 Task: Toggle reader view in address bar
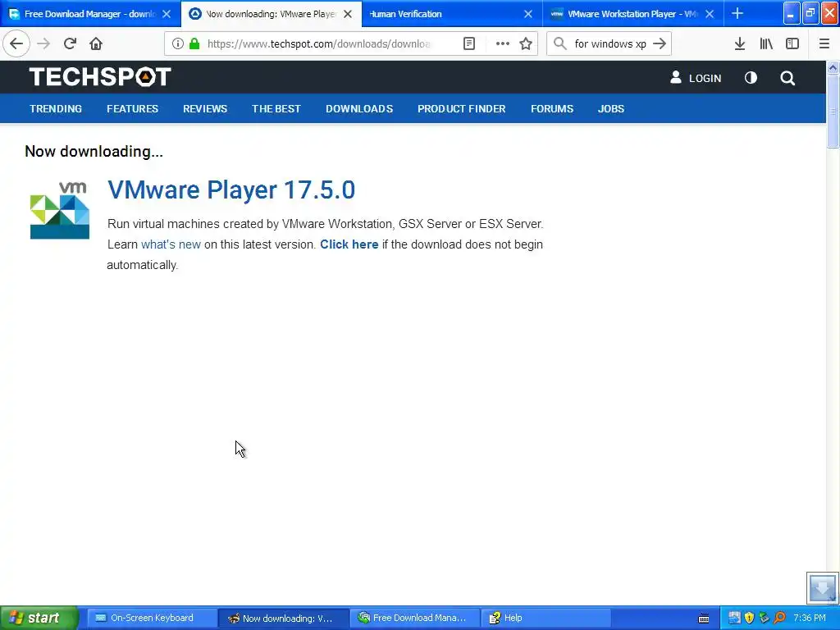pos(469,43)
